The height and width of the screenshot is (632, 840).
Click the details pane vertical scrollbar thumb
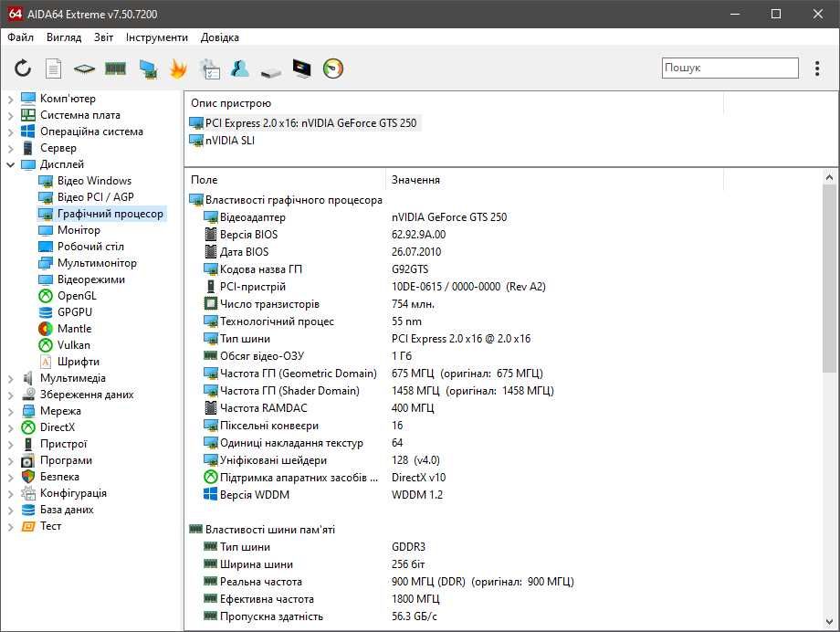[829, 279]
